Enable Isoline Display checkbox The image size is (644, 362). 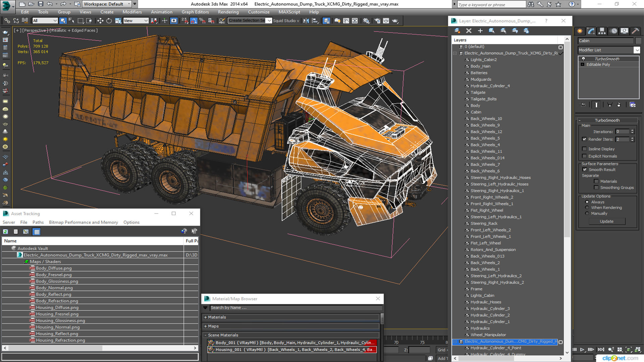pos(584,149)
